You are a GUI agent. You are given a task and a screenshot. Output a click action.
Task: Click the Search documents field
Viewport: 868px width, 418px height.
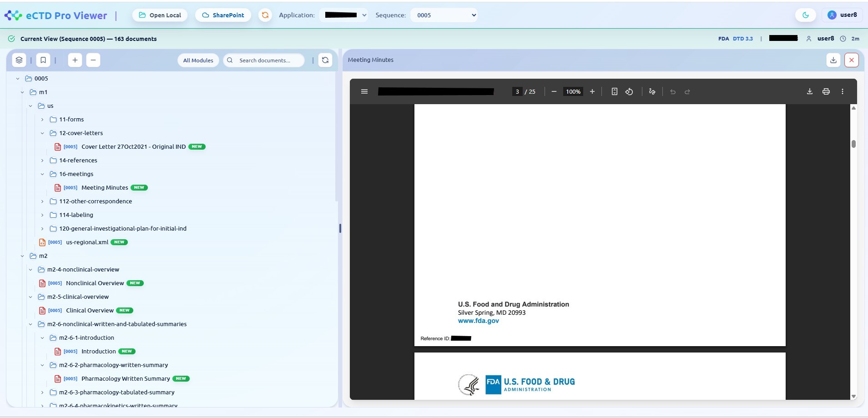coord(264,60)
